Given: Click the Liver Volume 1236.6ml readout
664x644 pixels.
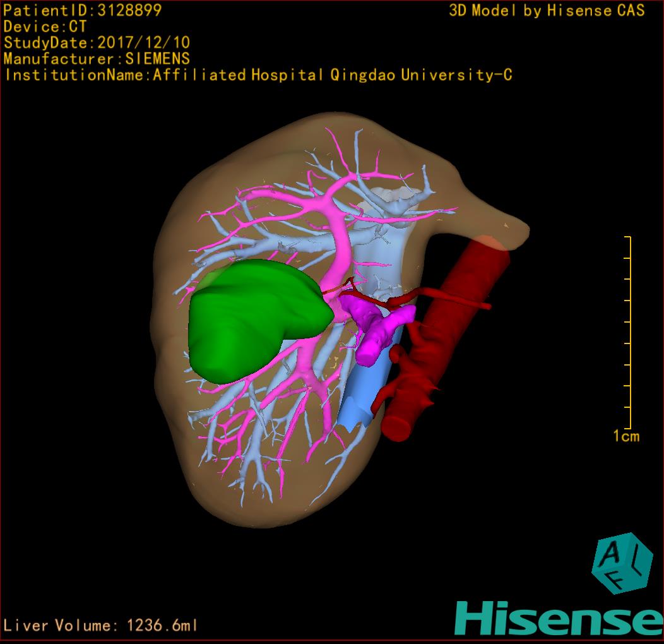Looking at the screenshot, I should click(x=101, y=626).
